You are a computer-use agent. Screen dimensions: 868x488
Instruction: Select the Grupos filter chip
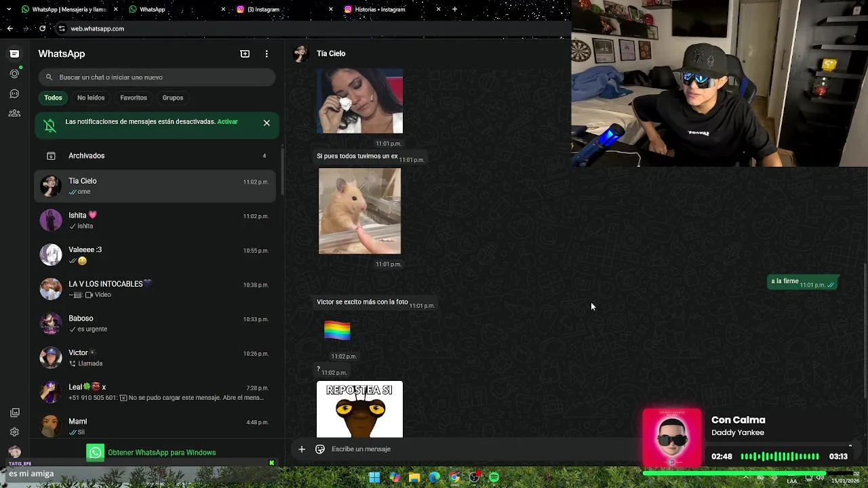point(173,98)
